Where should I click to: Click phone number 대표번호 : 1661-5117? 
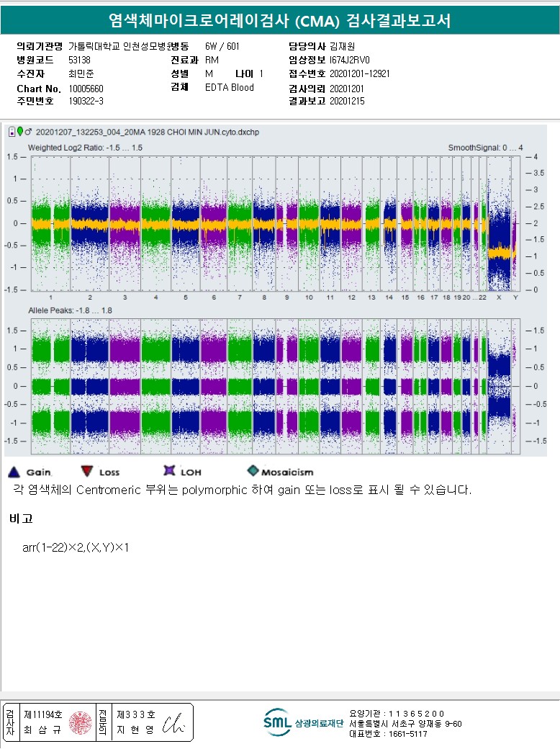coord(388,734)
